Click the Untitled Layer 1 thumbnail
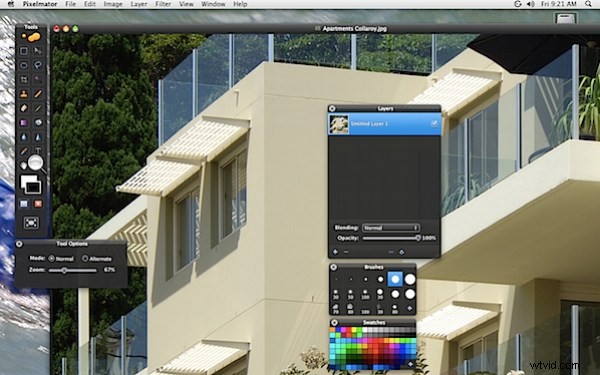The height and width of the screenshot is (375, 600). [339, 124]
